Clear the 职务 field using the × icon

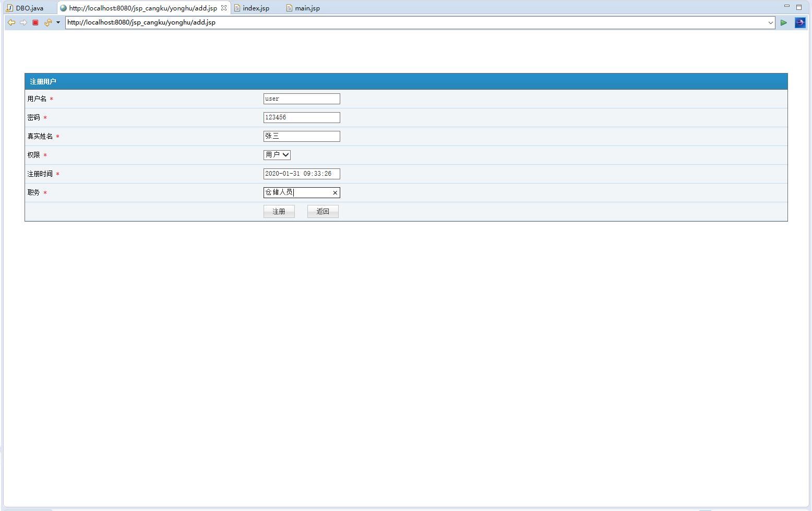[335, 192]
